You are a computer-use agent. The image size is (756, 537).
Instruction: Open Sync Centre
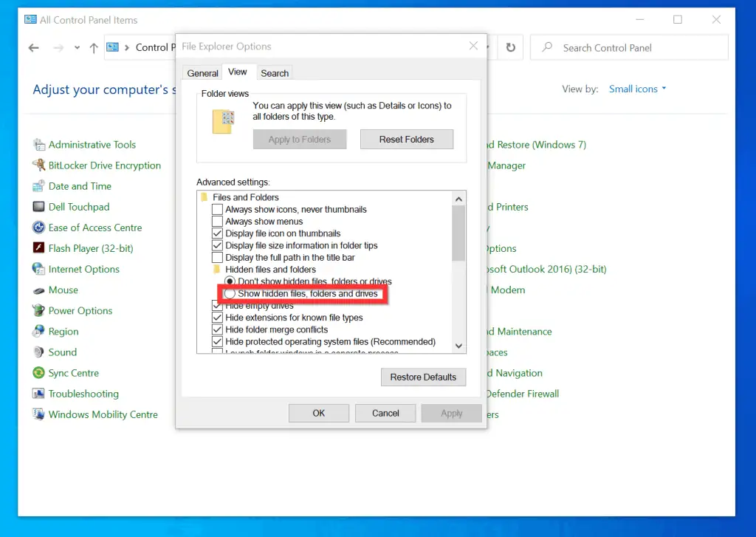(x=74, y=372)
